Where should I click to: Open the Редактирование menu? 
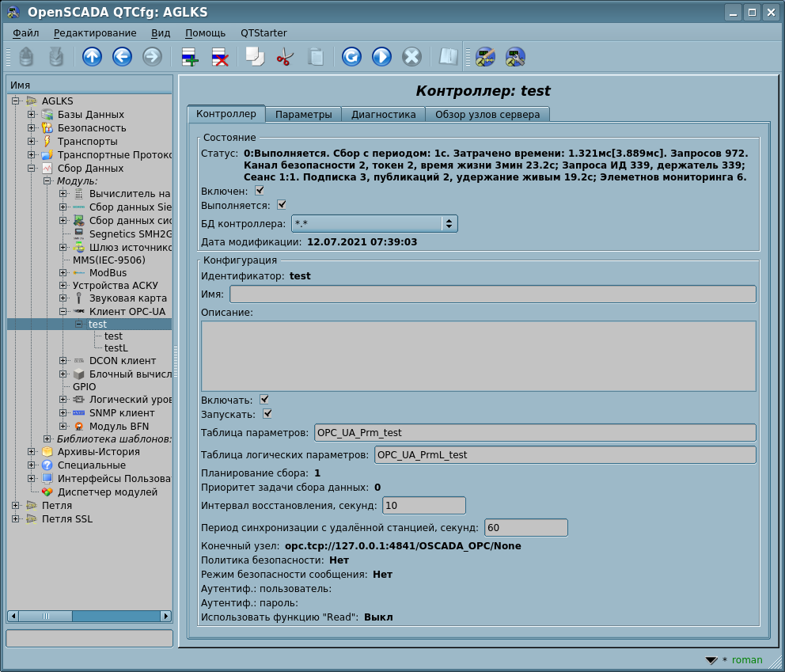click(95, 33)
